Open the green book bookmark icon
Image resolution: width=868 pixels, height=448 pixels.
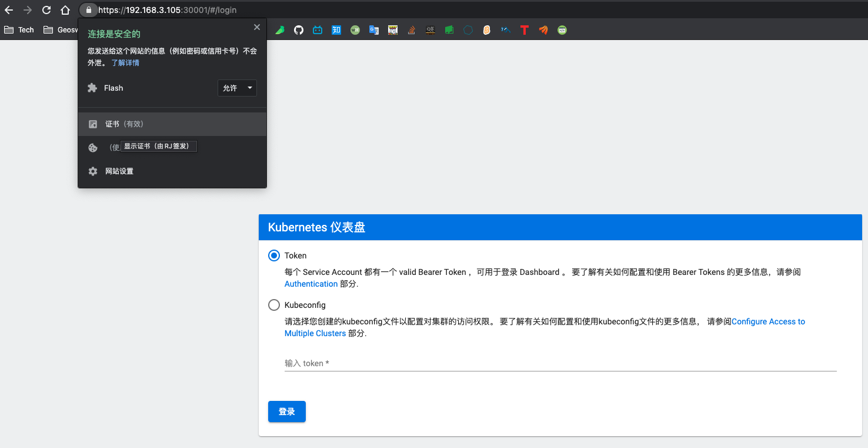[449, 30]
